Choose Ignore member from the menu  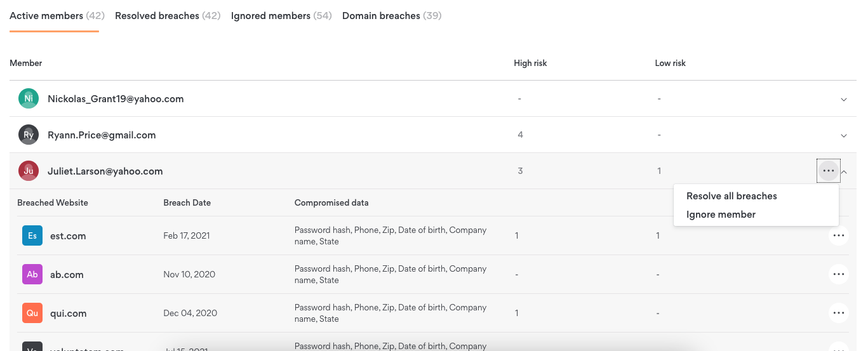click(x=721, y=215)
